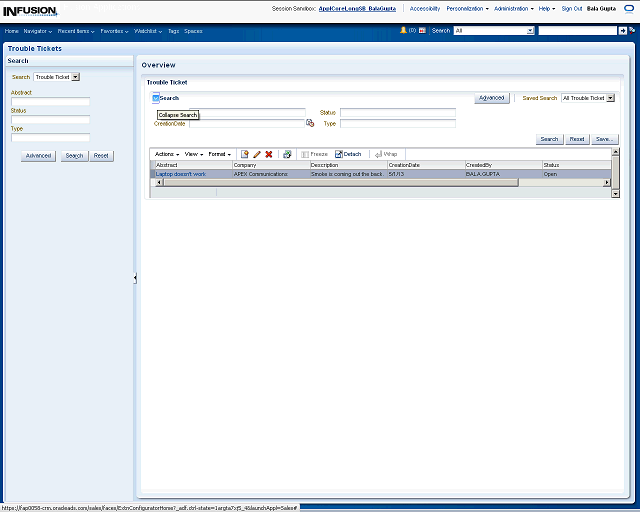This screenshot has height=512, width=640.
Task: Focus the global search text box
Action: [x=578, y=31]
